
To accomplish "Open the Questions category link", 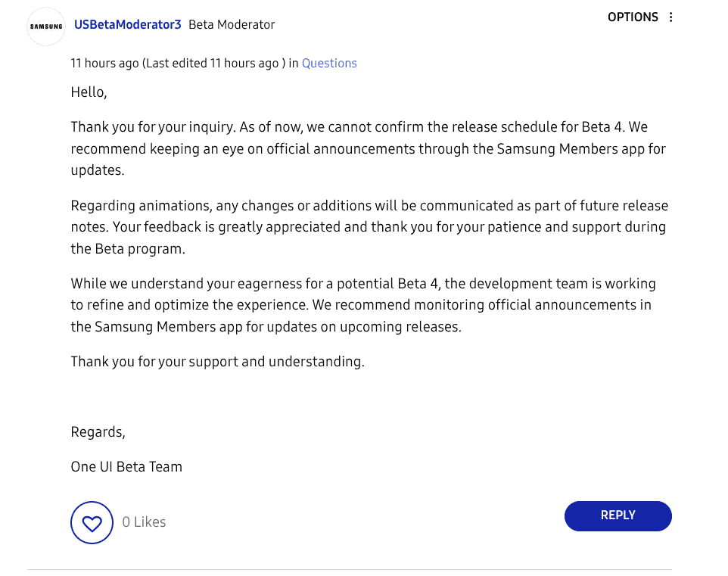I will tap(329, 64).
